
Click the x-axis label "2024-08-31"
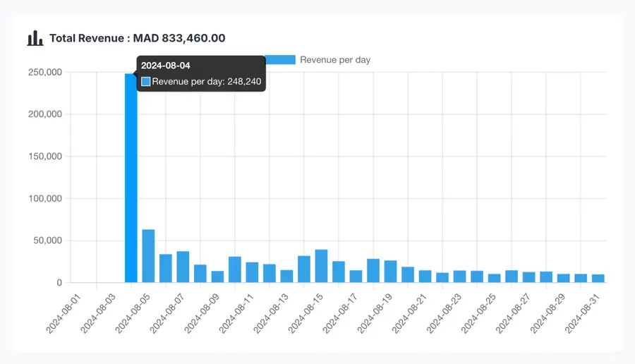point(582,313)
